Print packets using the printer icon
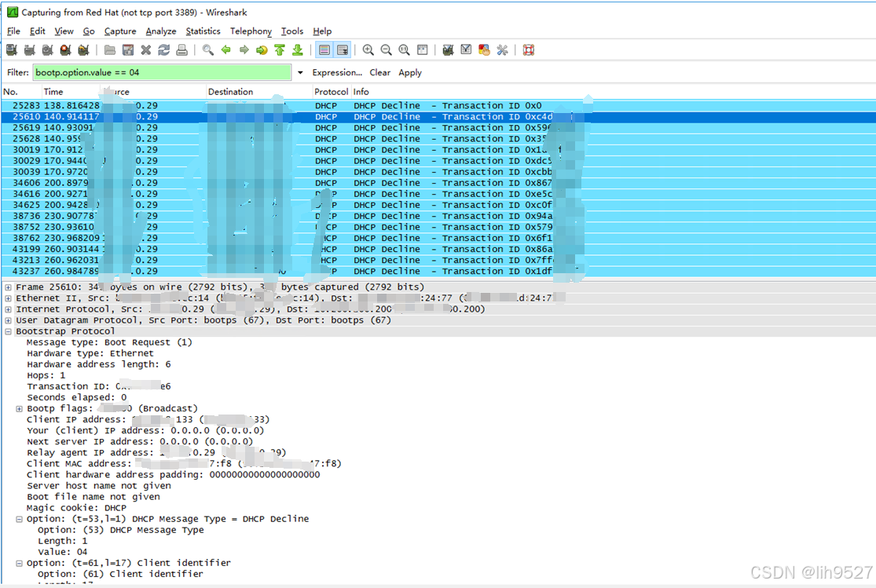The height and width of the screenshot is (588, 876). (x=181, y=50)
